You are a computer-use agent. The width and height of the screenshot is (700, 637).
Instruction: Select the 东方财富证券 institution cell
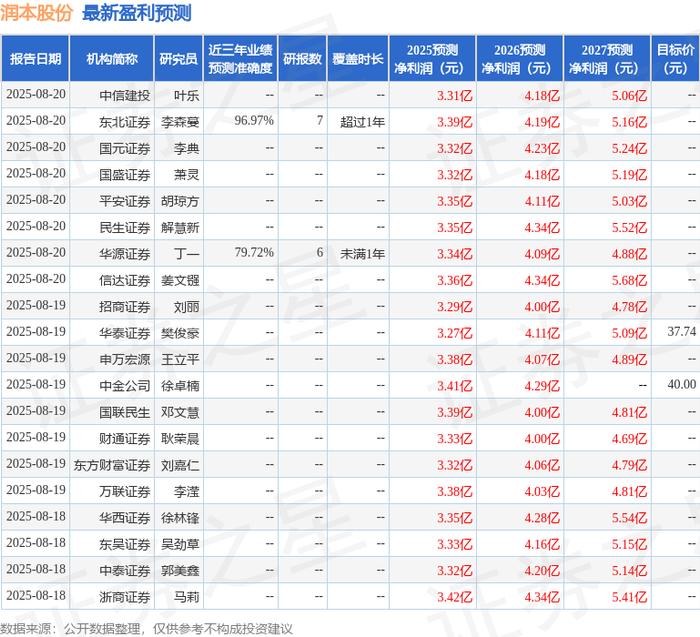pyautogui.click(x=112, y=465)
